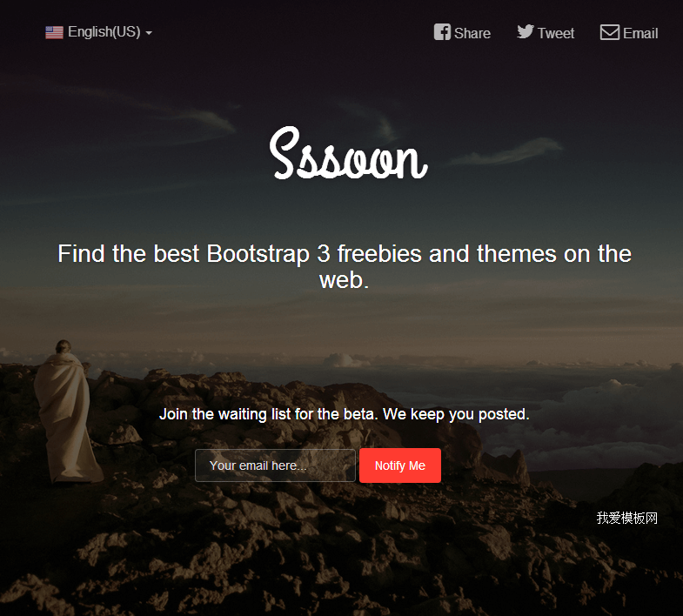
Task: Click the US flag icon
Action: (x=55, y=32)
